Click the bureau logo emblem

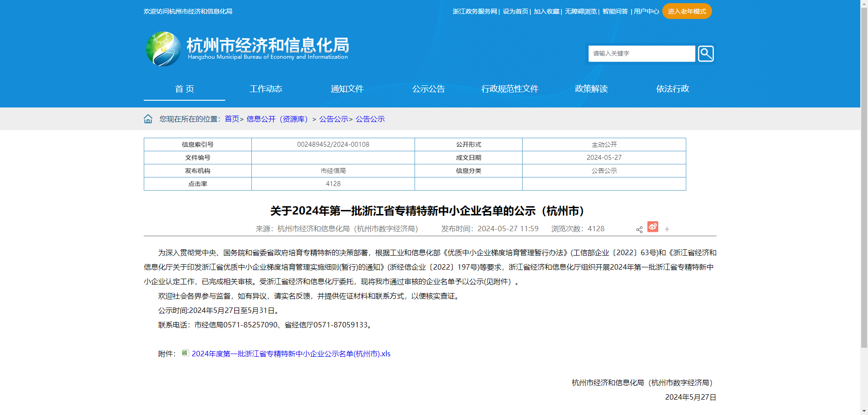[x=163, y=49]
